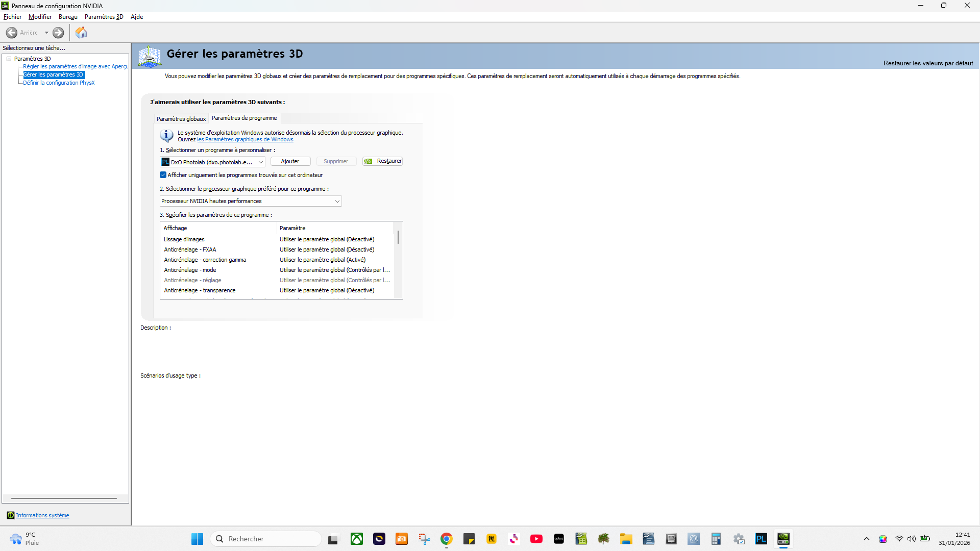Switch to Paramètres globaux tab
This screenshot has width=980, height=551.
(181, 119)
